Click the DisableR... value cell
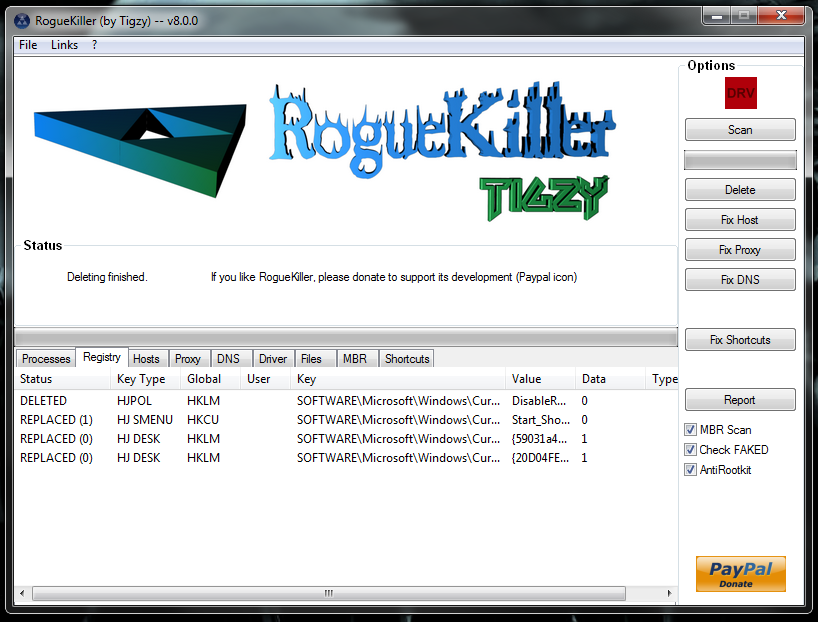Screen dimensions: 818x622 538,401
